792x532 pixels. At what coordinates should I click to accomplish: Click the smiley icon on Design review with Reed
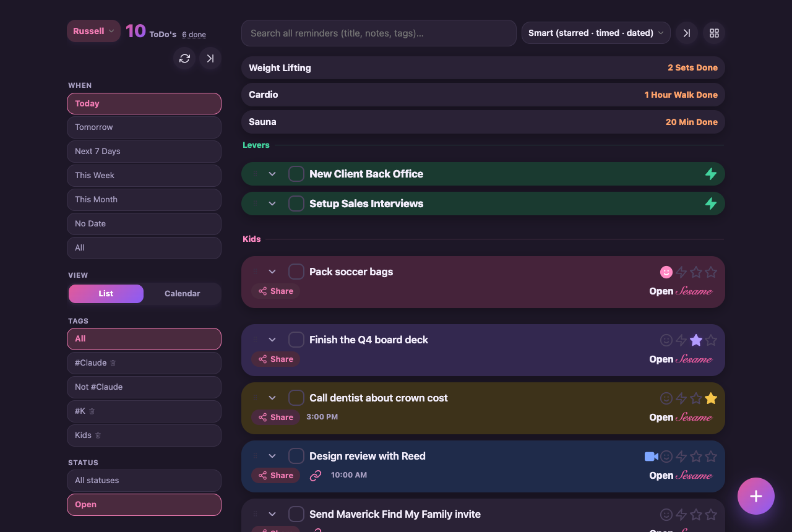pyautogui.click(x=666, y=457)
